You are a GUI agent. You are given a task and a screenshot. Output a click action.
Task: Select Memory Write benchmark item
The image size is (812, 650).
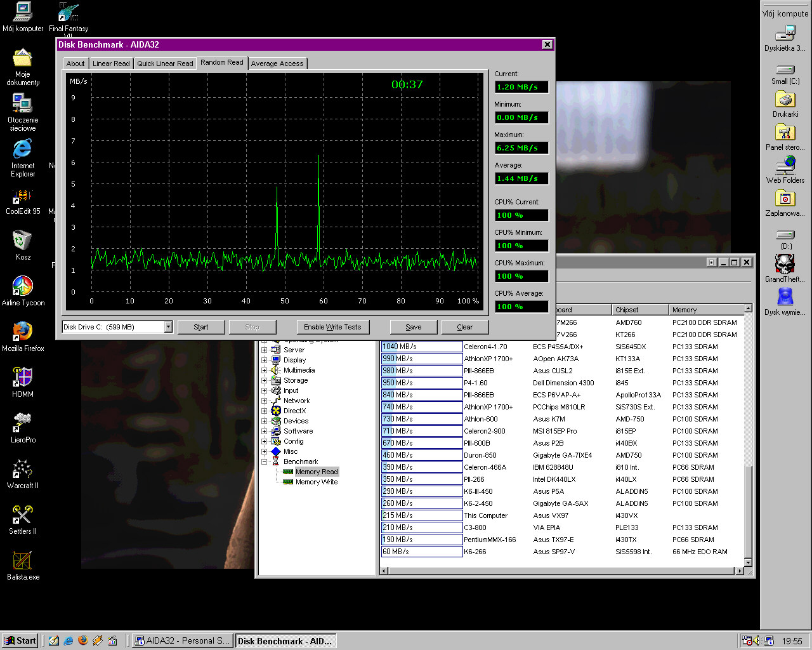pos(316,482)
